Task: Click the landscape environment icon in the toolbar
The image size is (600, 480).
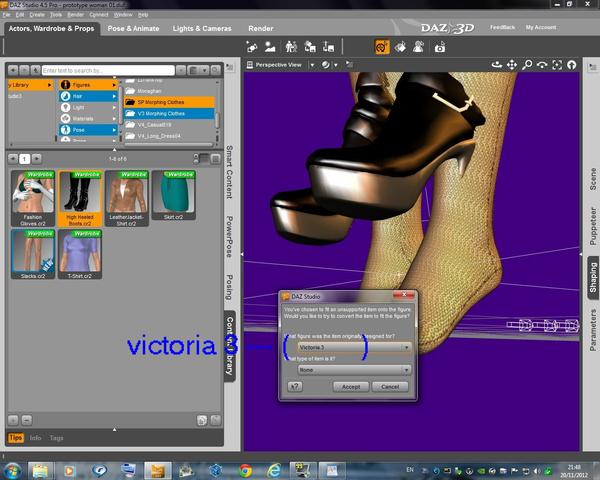Action: pos(270,47)
